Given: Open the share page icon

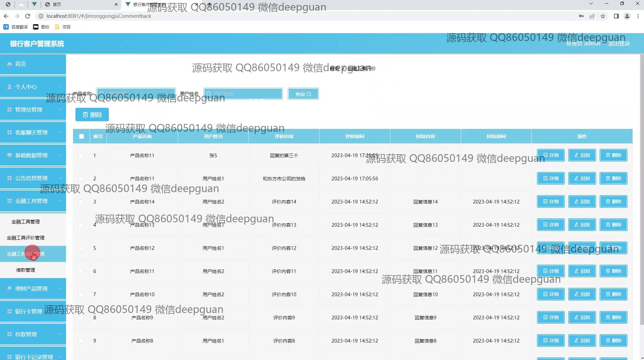Looking at the screenshot, I should (592, 16).
